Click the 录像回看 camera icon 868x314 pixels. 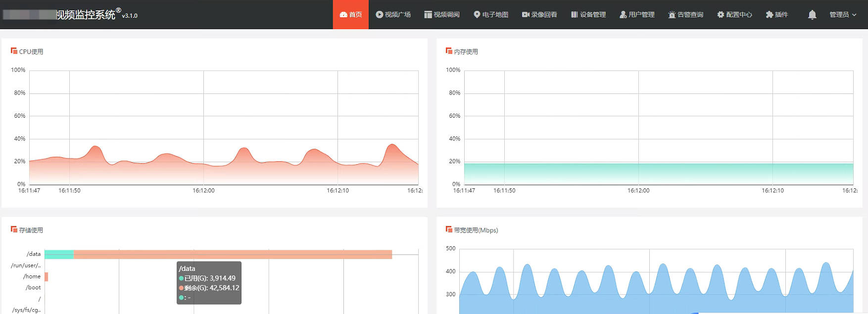pyautogui.click(x=526, y=15)
